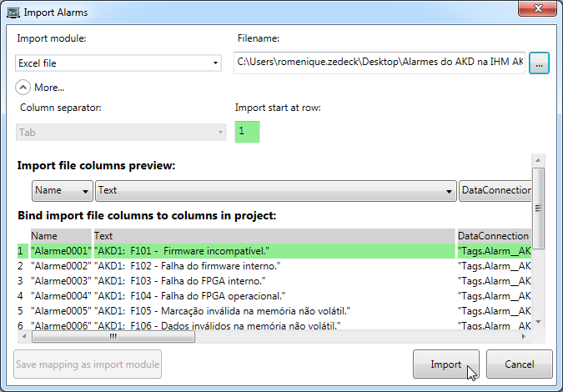Click the vertical scrollbar up arrow
The height and width of the screenshot is (392, 563).
pyautogui.click(x=538, y=160)
